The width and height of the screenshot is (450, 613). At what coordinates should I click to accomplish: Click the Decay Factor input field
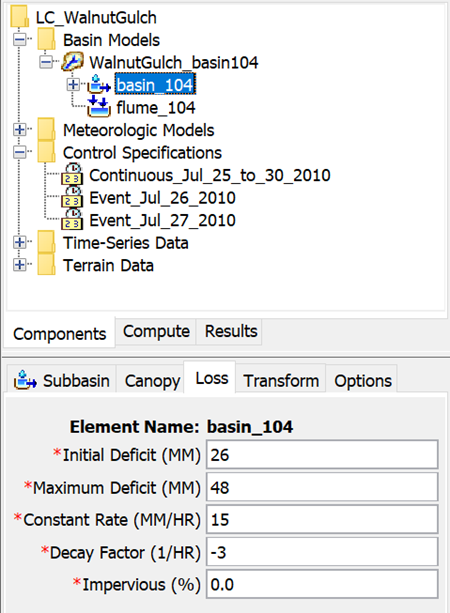pos(322,552)
